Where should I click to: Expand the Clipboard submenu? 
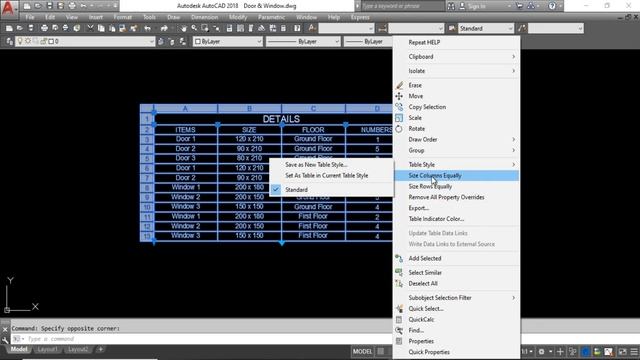(x=456, y=57)
